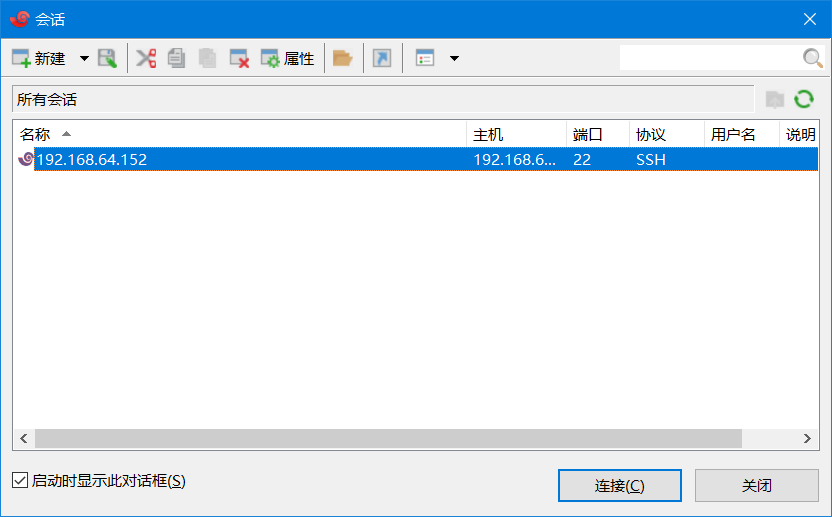Sort by 名称 column header
The width and height of the screenshot is (832, 517).
[x=240, y=134]
